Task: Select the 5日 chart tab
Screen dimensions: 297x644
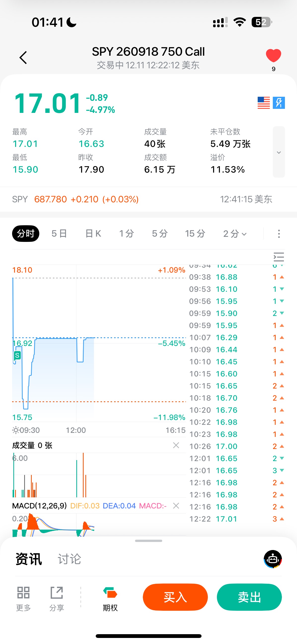Action: coord(59,234)
